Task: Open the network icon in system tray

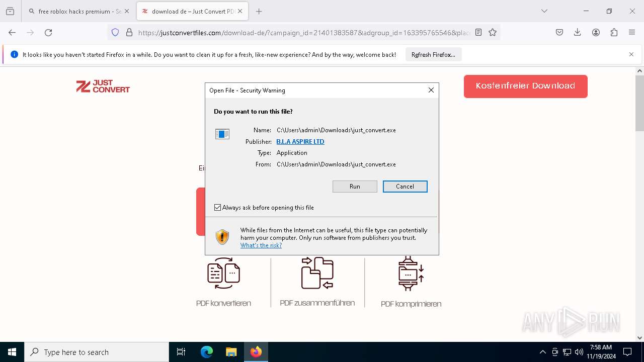Action: click(567, 352)
